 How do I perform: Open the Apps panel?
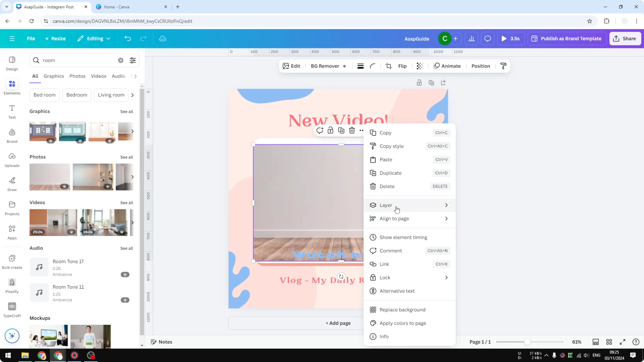pyautogui.click(x=12, y=232)
